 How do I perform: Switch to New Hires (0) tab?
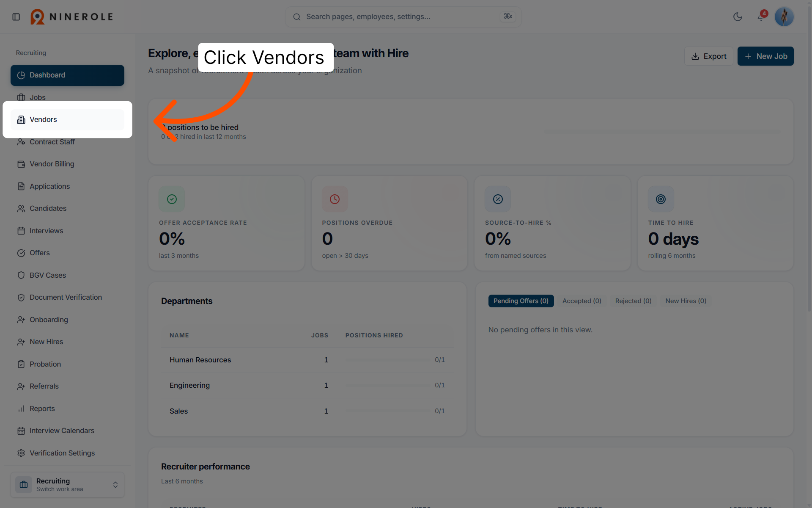click(686, 301)
